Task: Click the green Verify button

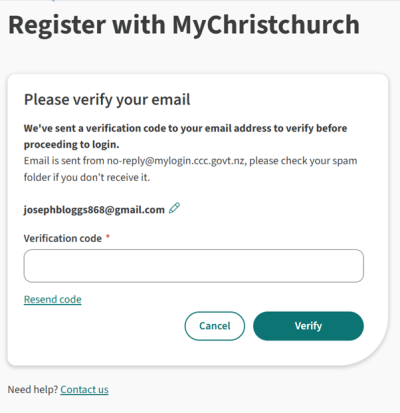Action: tap(308, 326)
